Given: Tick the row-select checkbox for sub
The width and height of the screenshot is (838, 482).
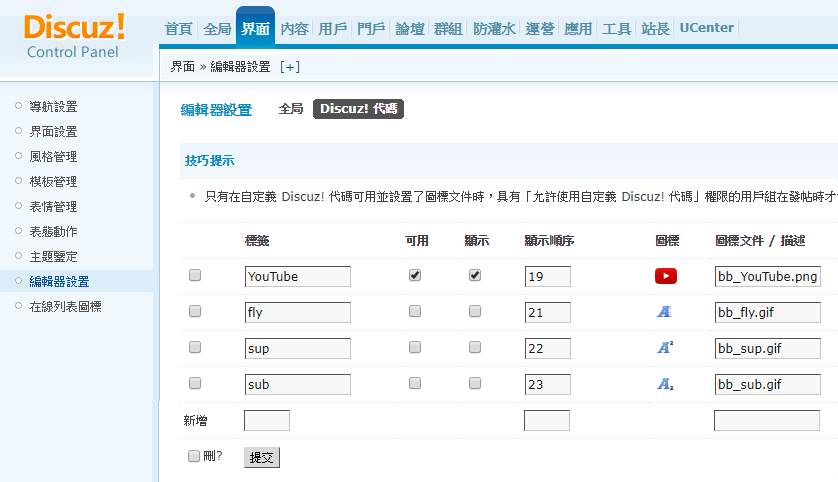Looking at the screenshot, I should tap(195, 383).
